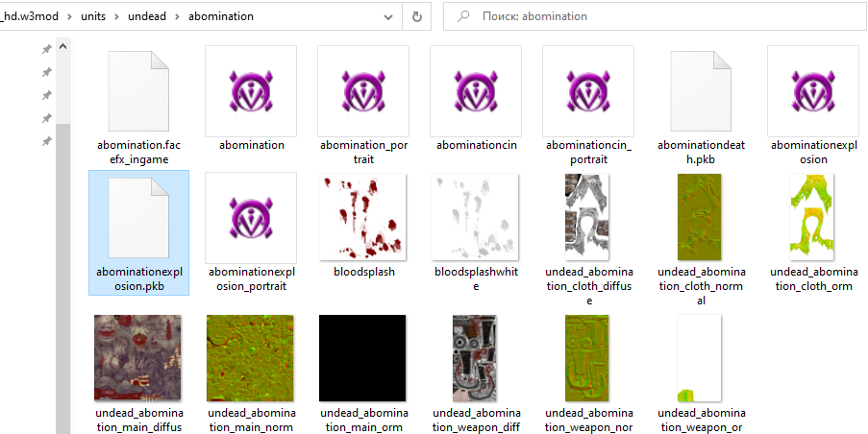This screenshot has width=868, height=434.
Task: Select undead_abomination_cloth_diffuse thumbnail
Action: [x=587, y=217]
